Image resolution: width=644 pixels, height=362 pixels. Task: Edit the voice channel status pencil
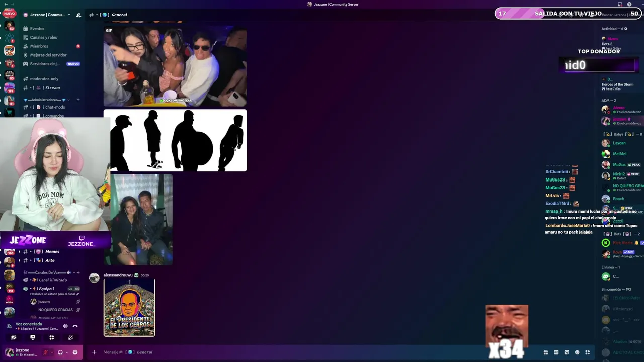coord(78,294)
